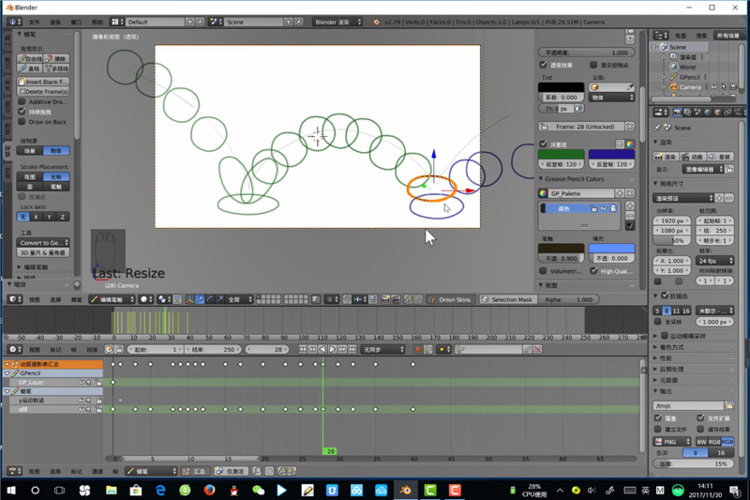The image size is (750, 500).
Task: Enable the Additive Drawing checkbox
Action: pos(22,102)
